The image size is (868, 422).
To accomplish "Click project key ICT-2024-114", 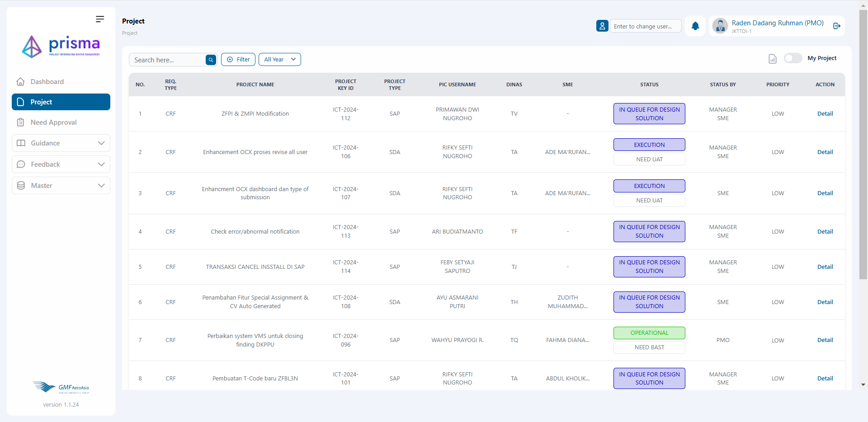I will click(345, 267).
